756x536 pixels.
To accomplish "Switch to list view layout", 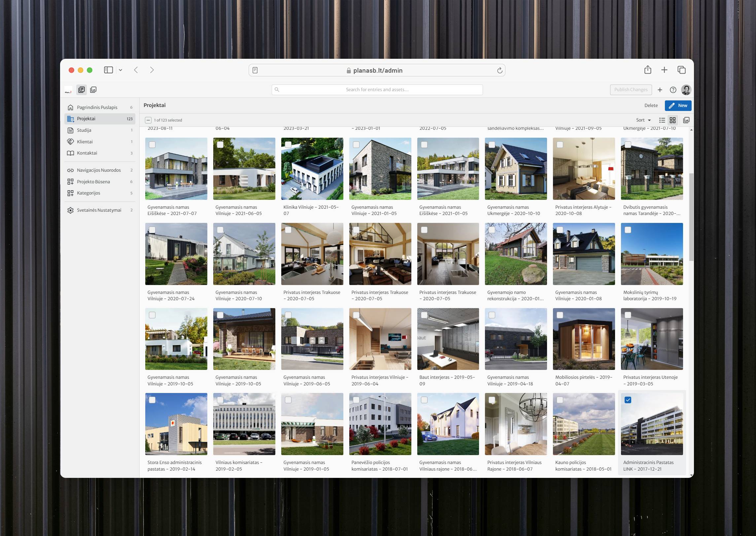I will point(662,120).
